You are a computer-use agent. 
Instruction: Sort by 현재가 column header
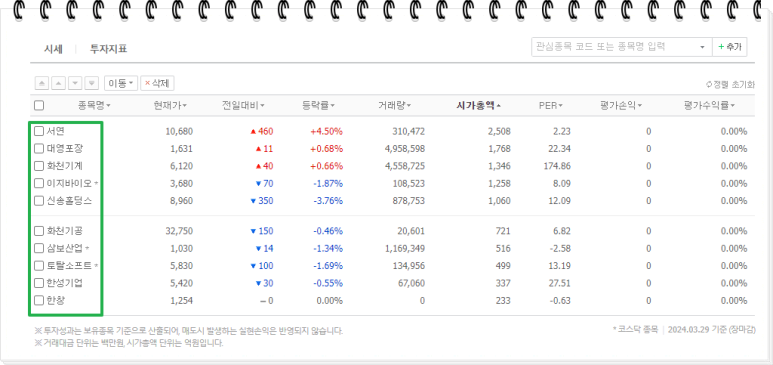(170, 105)
